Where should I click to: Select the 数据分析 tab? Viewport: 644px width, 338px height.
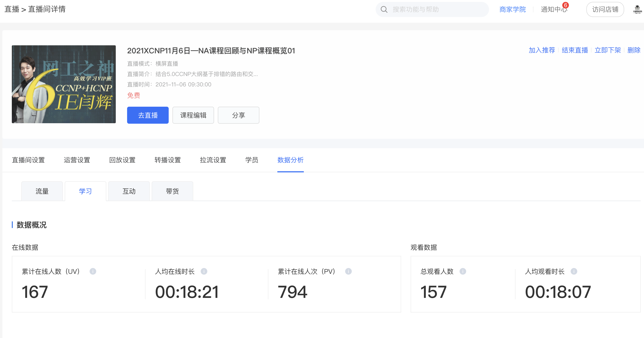tap(291, 160)
